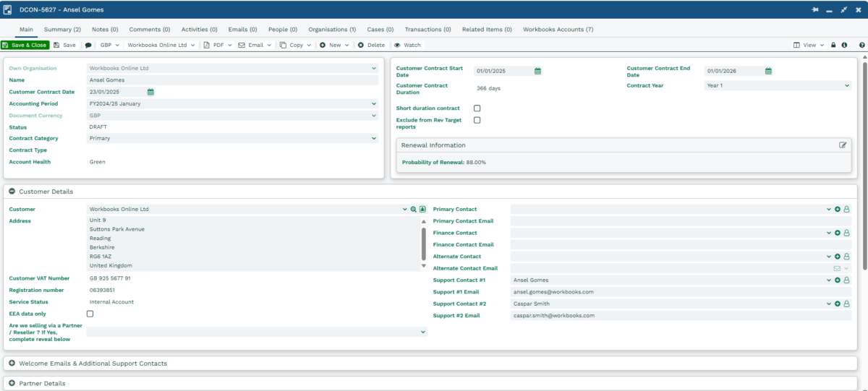Click the comment speech bubble toolbar icon
This screenshot has height=391, width=868.
click(88, 45)
